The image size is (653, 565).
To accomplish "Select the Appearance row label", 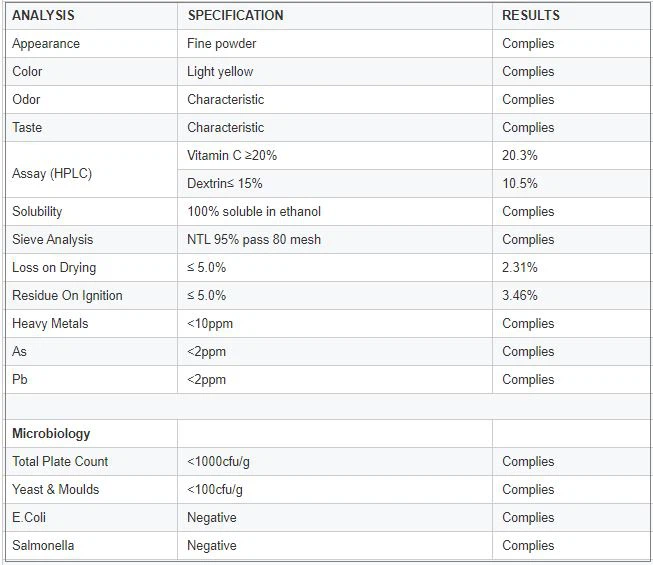I will pyautogui.click(x=46, y=44).
